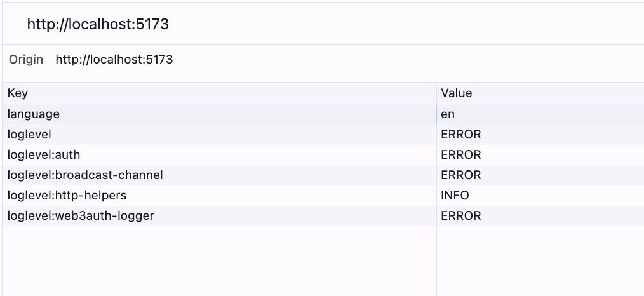
Task: Click the http://localhost:5173 title heading
Action: [x=98, y=24]
